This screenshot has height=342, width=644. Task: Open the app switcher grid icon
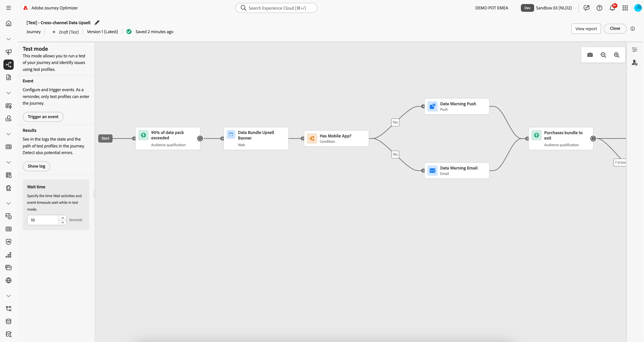tap(625, 8)
